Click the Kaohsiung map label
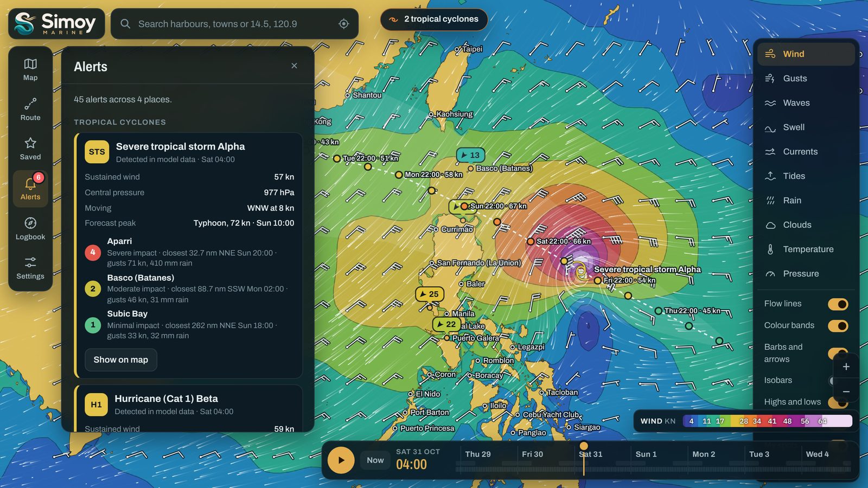 click(x=454, y=114)
